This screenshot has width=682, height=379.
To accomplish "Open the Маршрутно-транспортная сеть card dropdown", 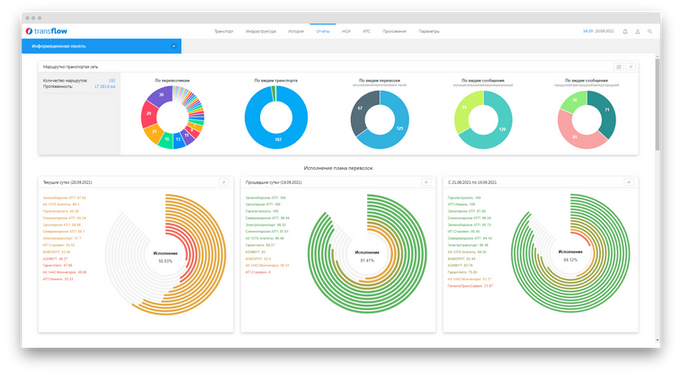I will click(x=631, y=67).
